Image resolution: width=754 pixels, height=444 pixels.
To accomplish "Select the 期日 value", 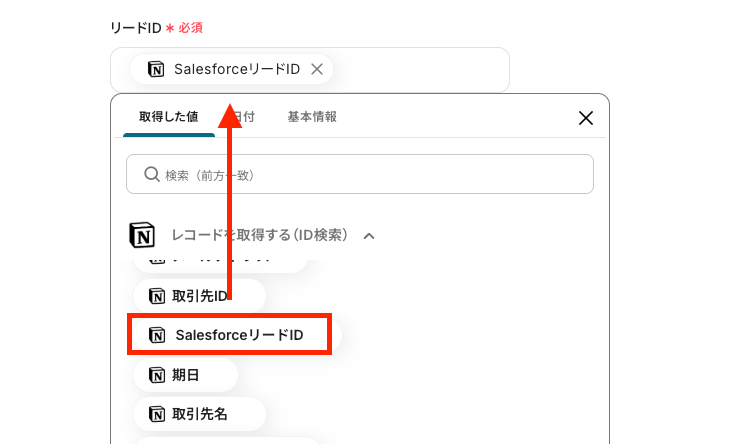I will (x=186, y=375).
